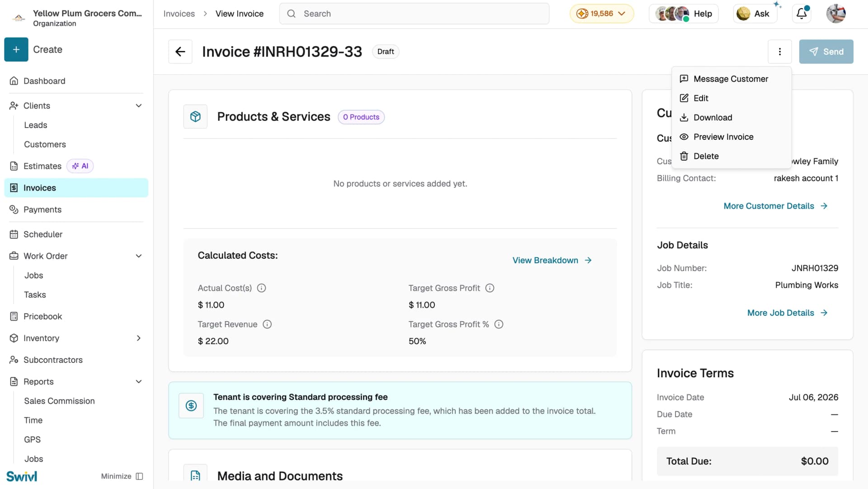Click the 0 Products badge
The height and width of the screenshot is (489, 868).
(x=361, y=117)
